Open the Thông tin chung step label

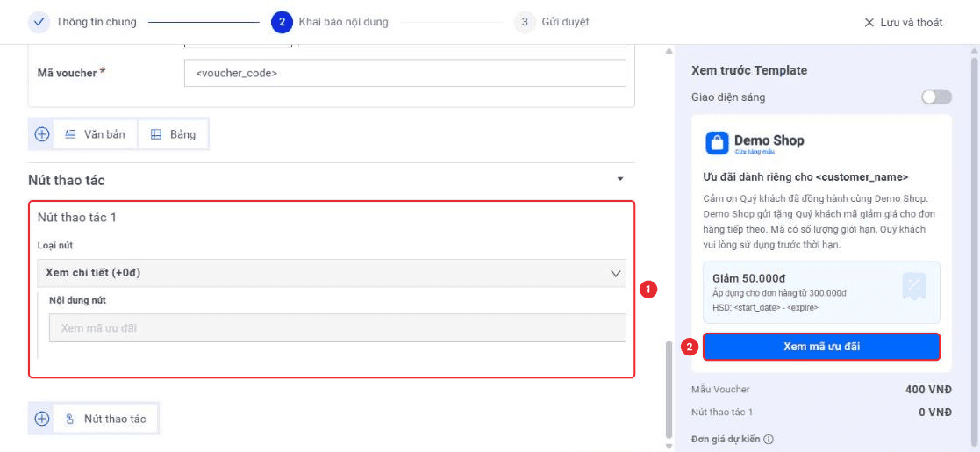point(96,23)
